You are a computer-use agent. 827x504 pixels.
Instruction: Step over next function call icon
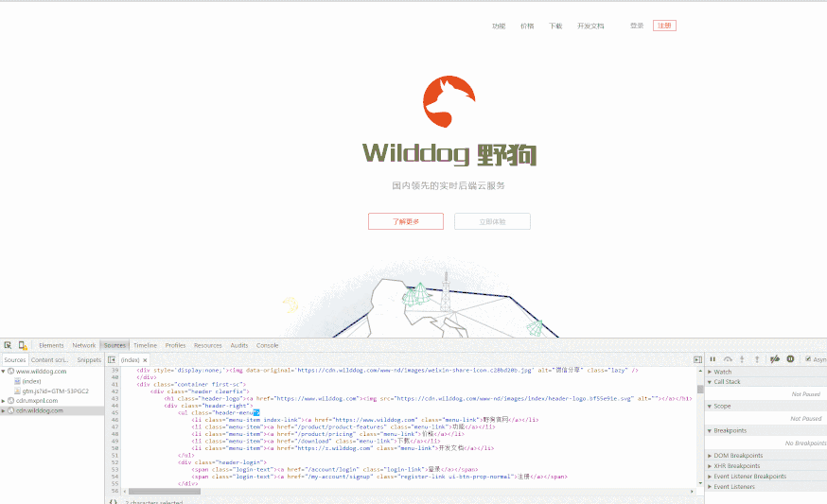[x=728, y=359]
